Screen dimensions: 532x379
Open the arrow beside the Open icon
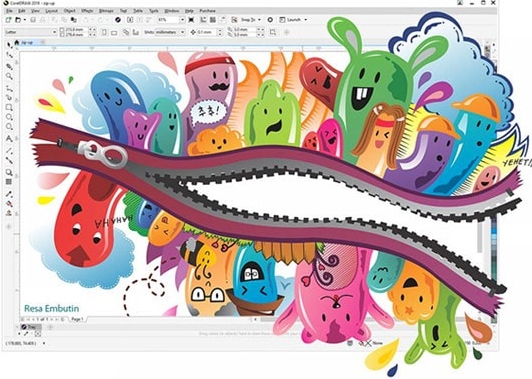(24, 20)
